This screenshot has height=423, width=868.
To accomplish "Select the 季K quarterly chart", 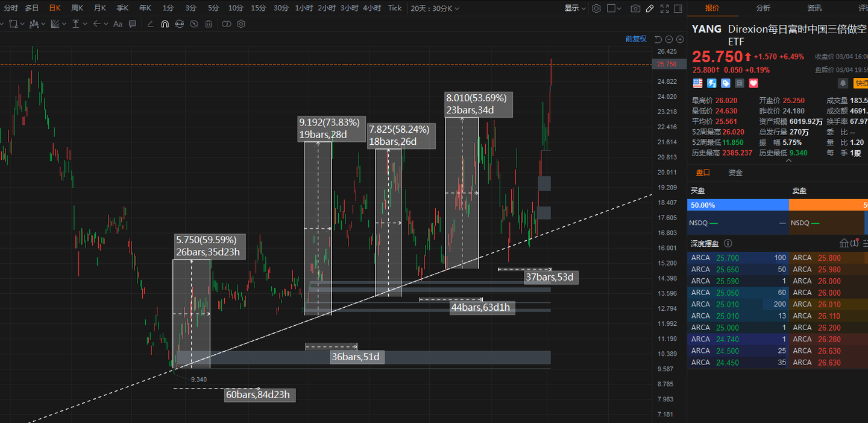I will (122, 8).
